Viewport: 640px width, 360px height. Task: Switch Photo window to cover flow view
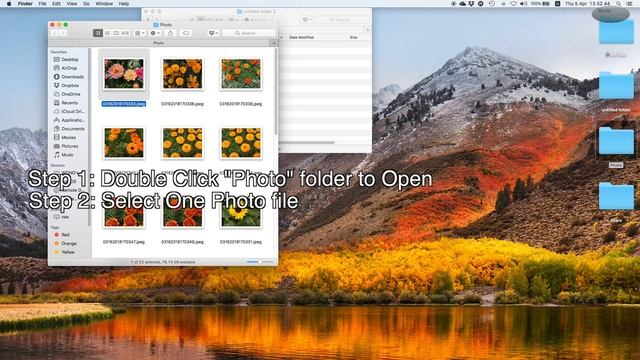tap(125, 33)
